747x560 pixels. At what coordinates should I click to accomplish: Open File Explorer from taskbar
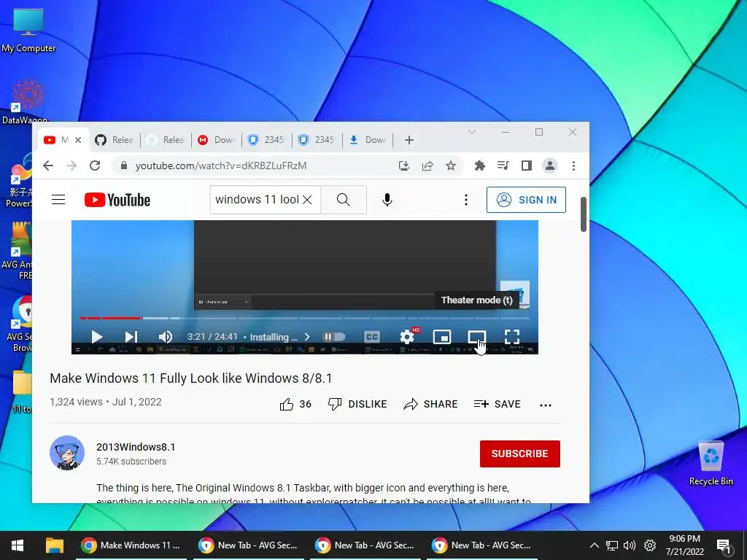pyautogui.click(x=54, y=545)
